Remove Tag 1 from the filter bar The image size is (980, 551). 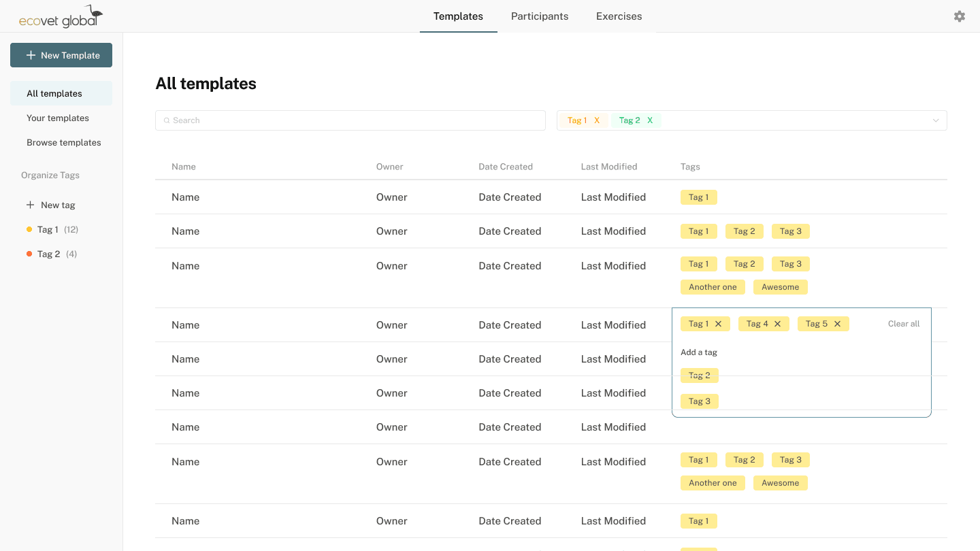[597, 120]
